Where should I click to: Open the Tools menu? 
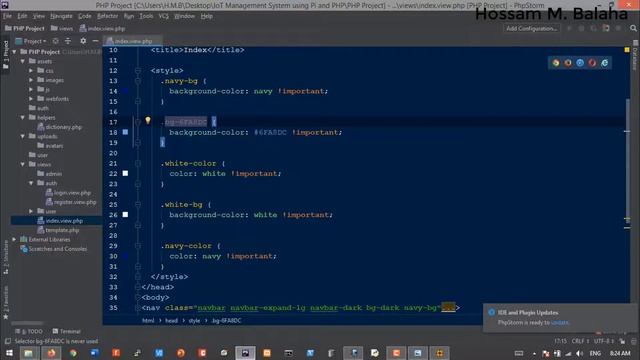coord(146,16)
